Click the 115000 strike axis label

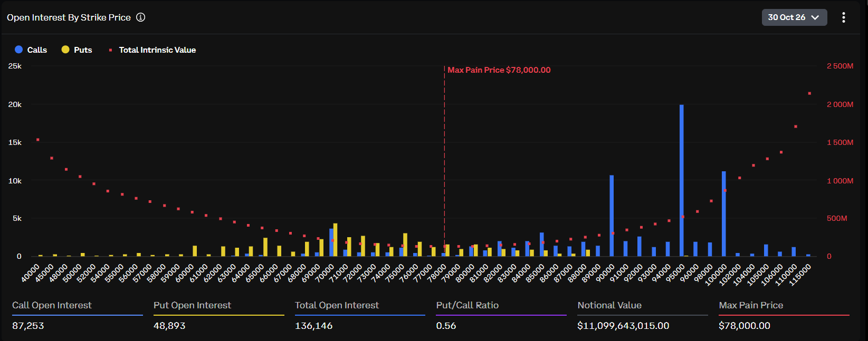coord(800,275)
